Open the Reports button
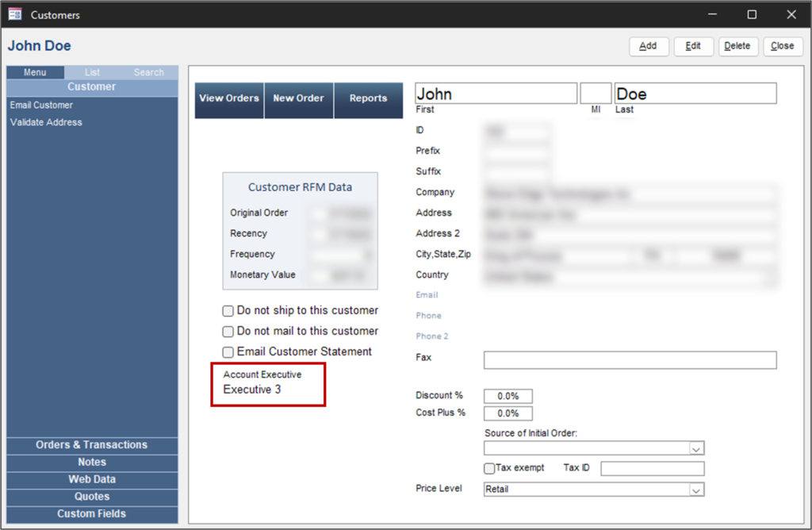This screenshot has height=530, width=812. (368, 99)
